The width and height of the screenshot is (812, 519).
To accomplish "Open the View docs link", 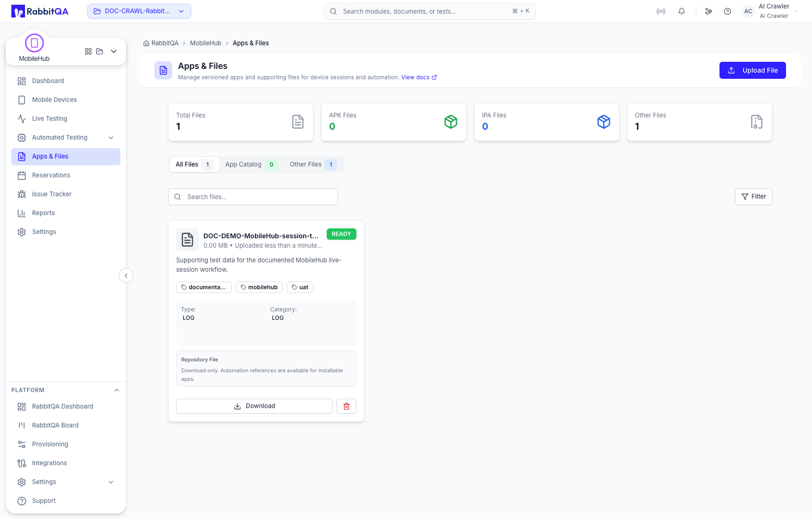I will tap(419, 77).
